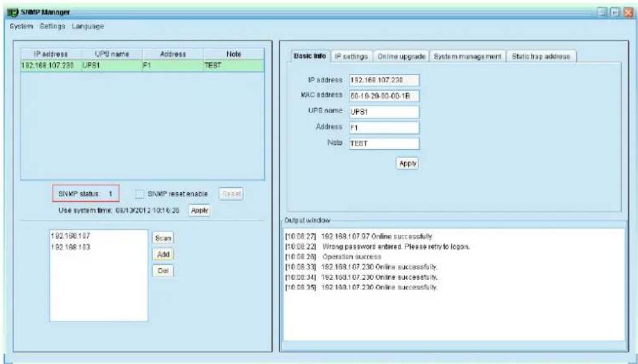Edit the Address field containing F1

click(x=384, y=128)
